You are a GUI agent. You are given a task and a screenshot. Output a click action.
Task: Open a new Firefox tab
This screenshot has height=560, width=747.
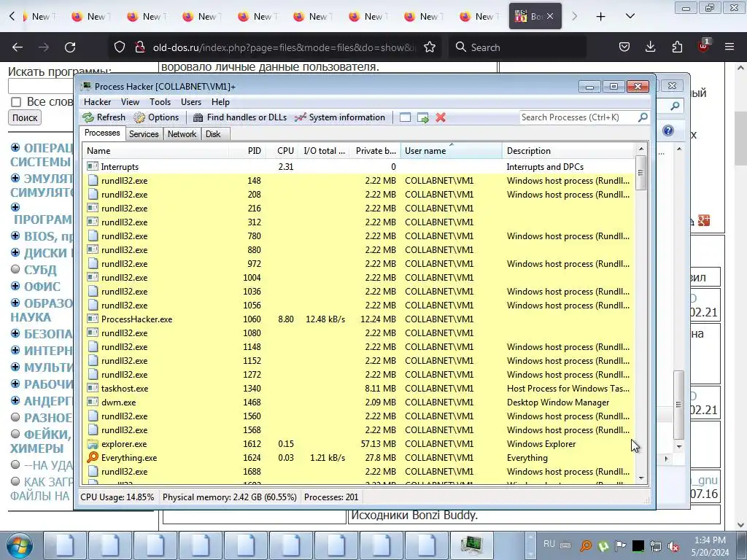[601, 17]
